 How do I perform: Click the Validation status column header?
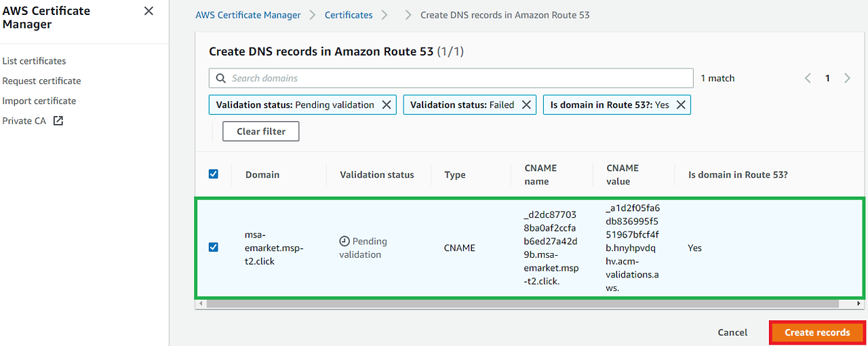coord(377,175)
